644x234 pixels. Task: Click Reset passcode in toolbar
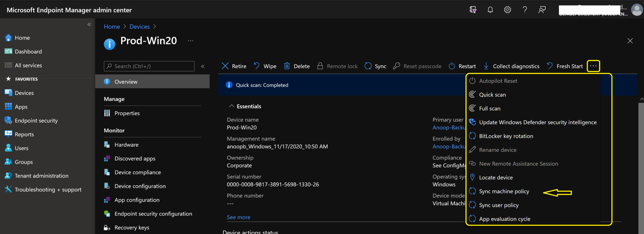(417, 66)
